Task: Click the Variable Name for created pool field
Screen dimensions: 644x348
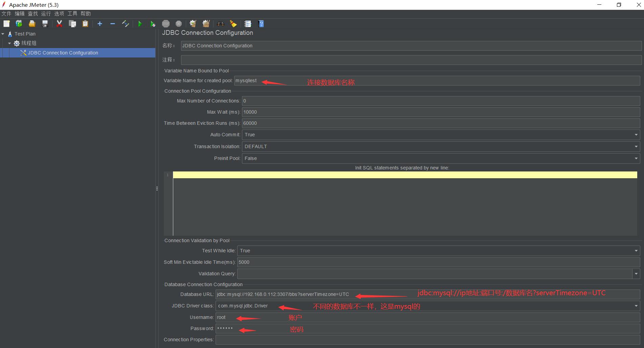Action: tap(437, 80)
